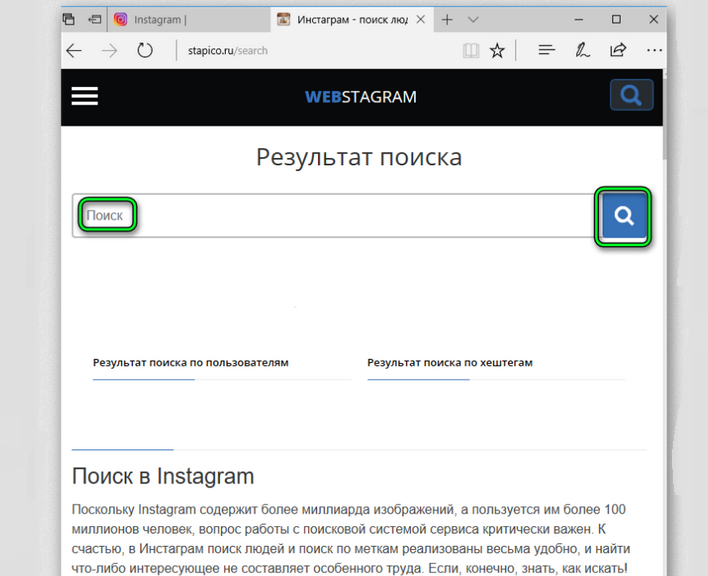This screenshot has height=576, width=708.
Task: Minimize the browser window
Action: pos(579,19)
